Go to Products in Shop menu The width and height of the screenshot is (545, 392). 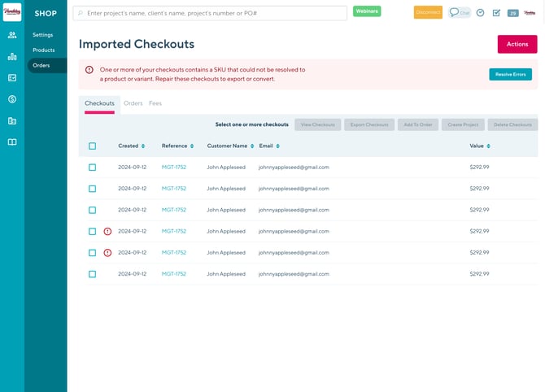click(44, 50)
